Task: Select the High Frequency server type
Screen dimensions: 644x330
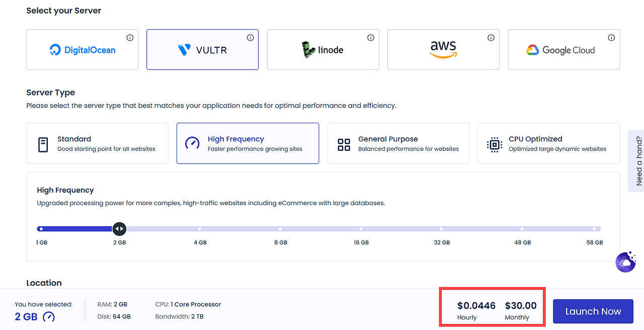Action: click(248, 143)
